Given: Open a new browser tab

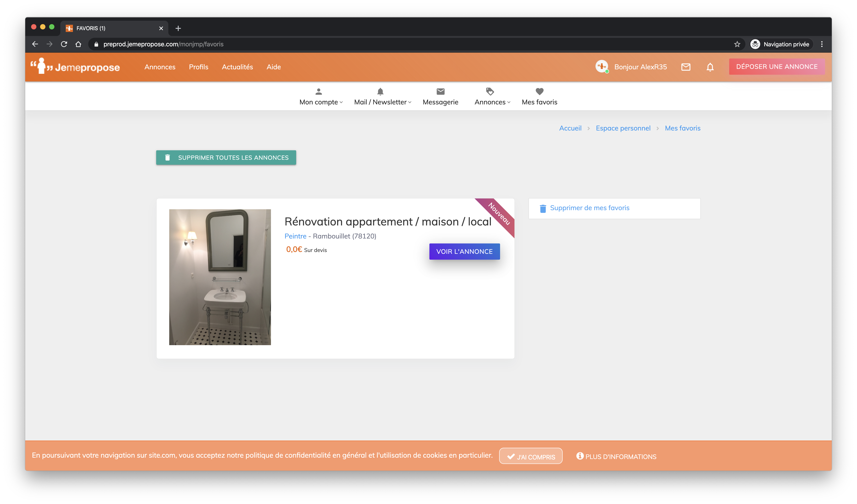Looking at the screenshot, I should [178, 28].
